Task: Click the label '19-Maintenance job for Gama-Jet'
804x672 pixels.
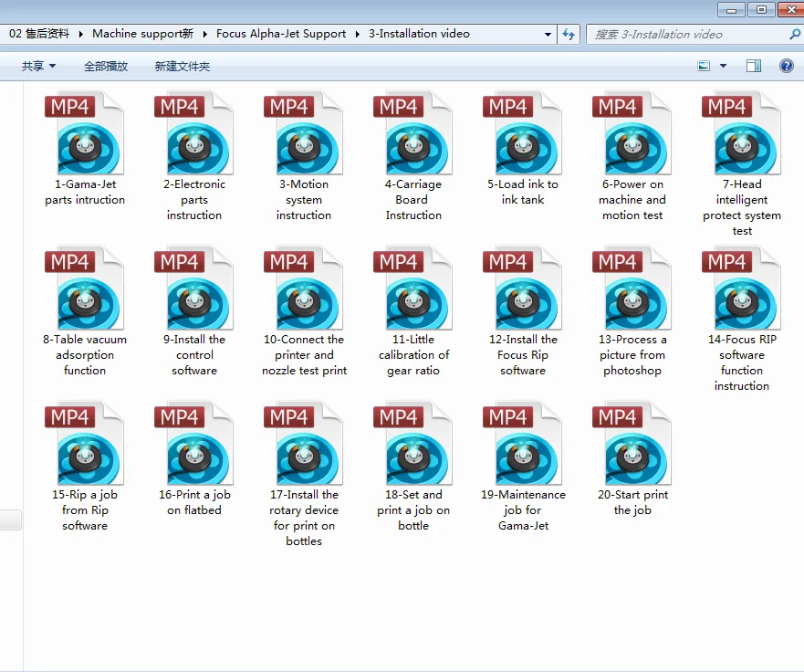Action: tap(523, 509)
